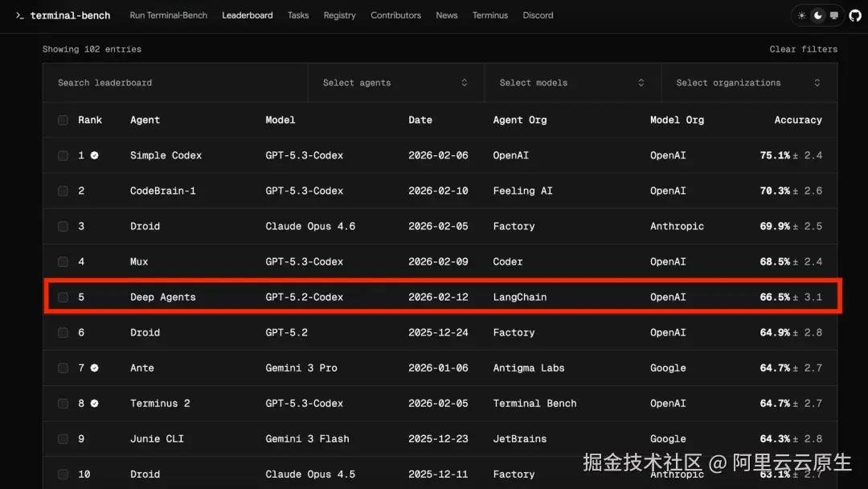Open the GitHub repository icon
Image resolution: width=868 pixels, height=489 pixels.
click(x=855, y=15)
